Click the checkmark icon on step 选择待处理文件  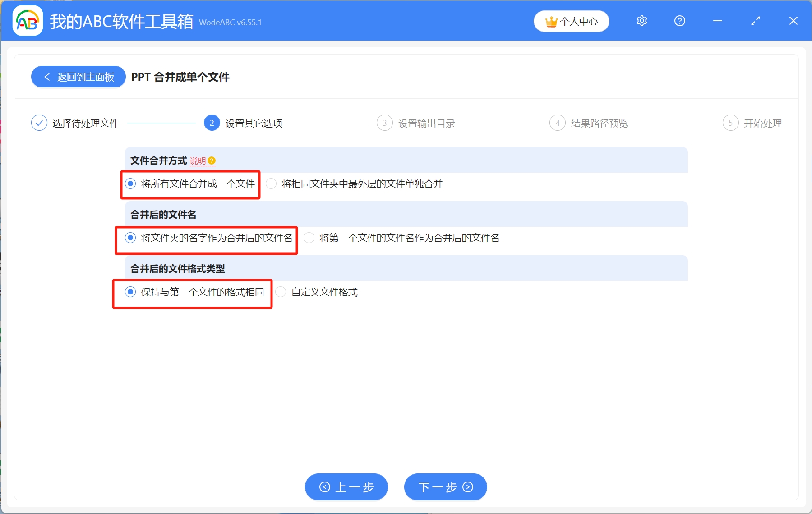tap(40, 123)
